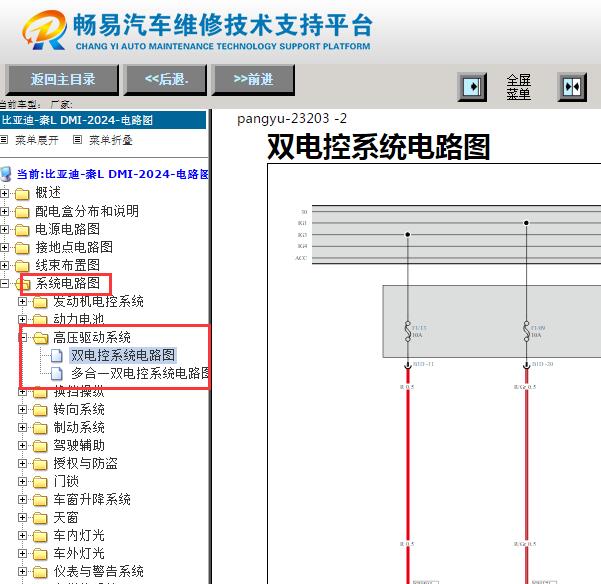Click the 当前:比亚迪-秦L DMI-2024 root node
Image resolution: width=601 pixels, height=584 pixels.
click(x=112, y=174)
